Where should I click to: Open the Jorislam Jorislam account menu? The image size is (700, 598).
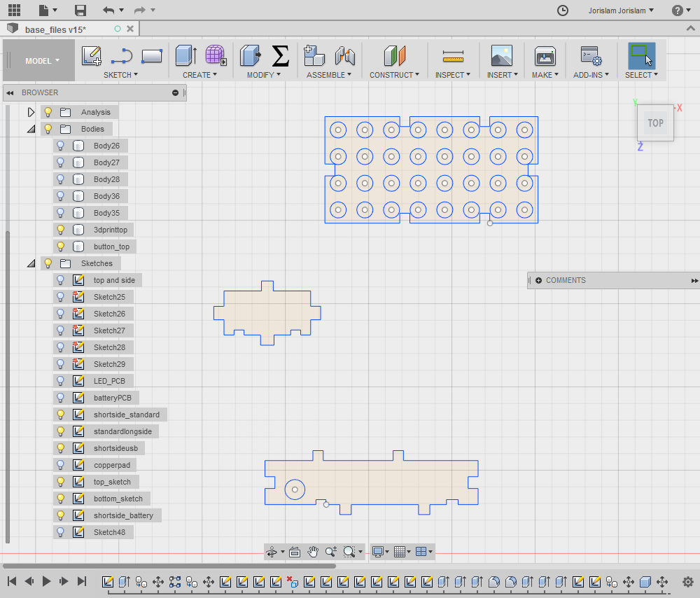620,11
